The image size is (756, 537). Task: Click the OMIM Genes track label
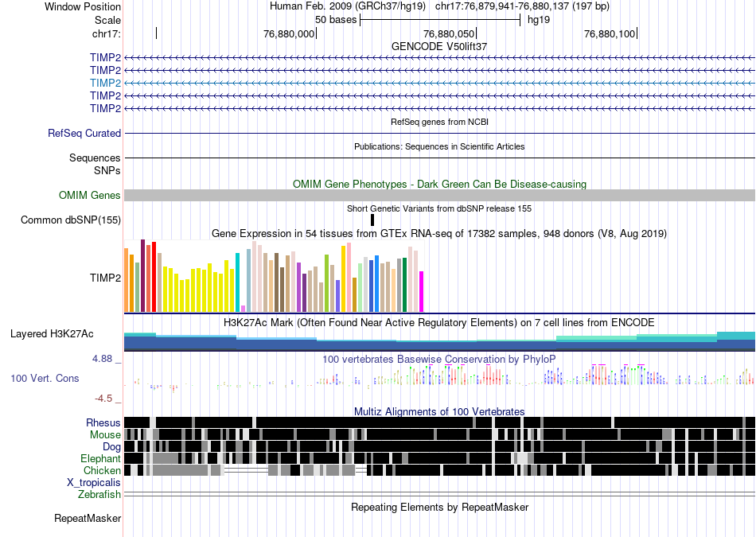click(90, 195)
